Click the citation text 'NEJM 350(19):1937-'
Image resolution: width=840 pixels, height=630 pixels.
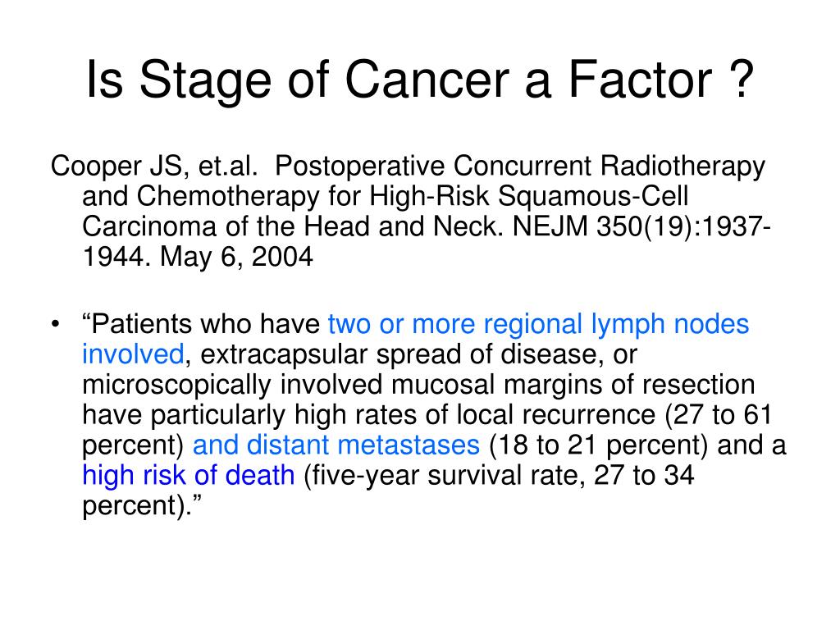point(641,226)
